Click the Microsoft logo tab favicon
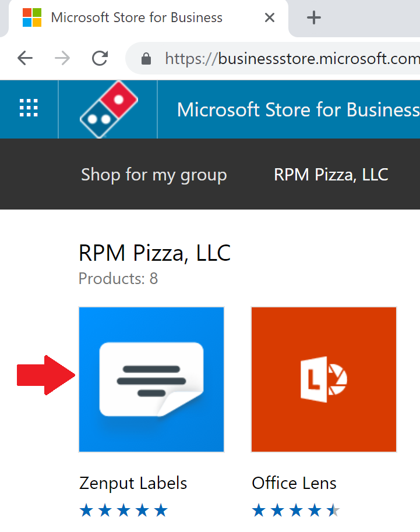This screenshot has height=532, width=420. coord(32,17)
